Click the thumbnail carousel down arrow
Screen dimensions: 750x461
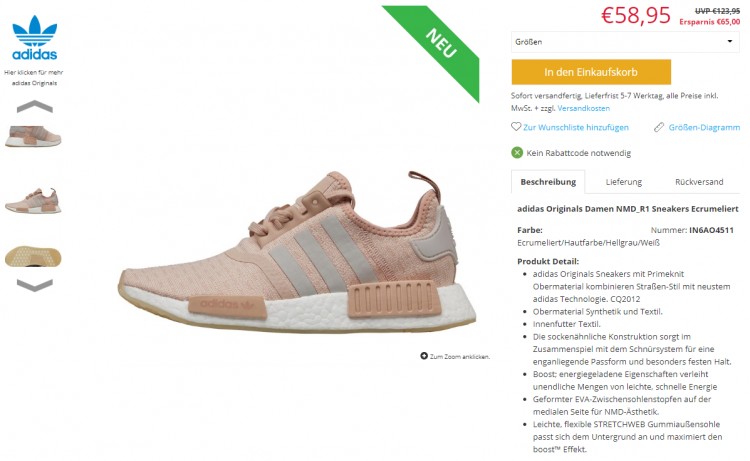(x=34, y=285)
